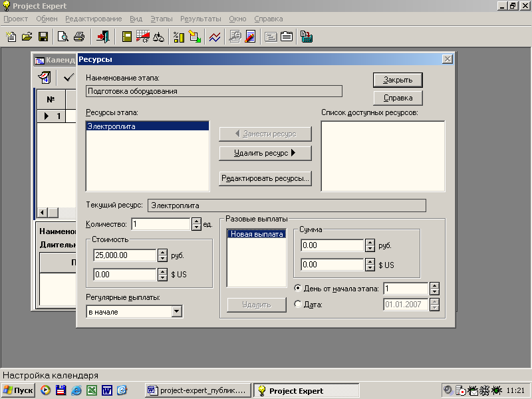
Task: Open the olive notebook toolbar icon
Action: 127,37
